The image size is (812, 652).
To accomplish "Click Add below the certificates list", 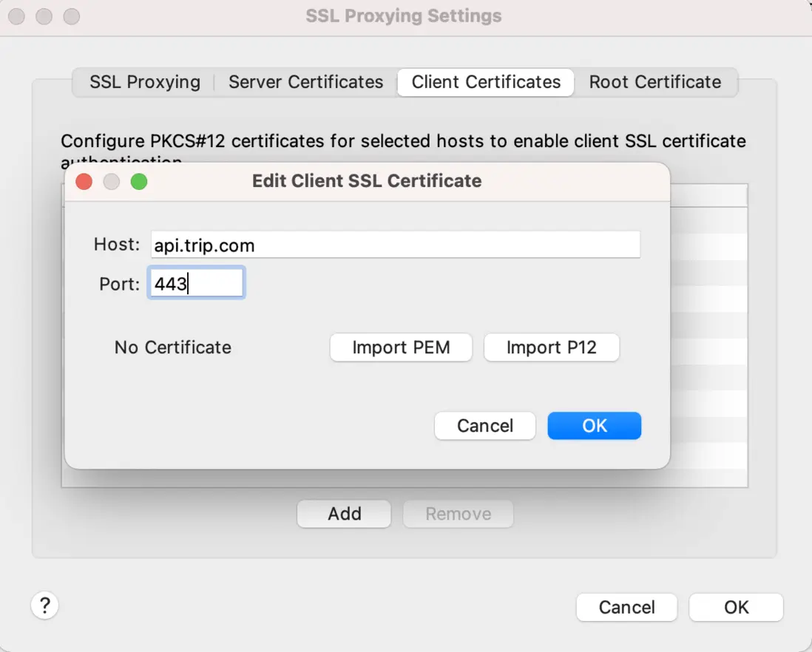I will (344, 514).
